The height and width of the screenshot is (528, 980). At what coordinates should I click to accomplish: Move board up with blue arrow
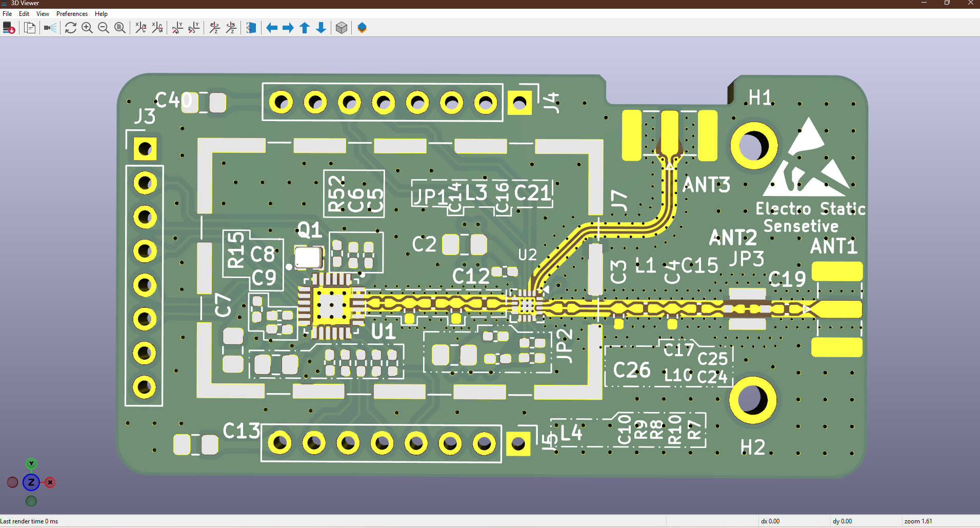[305, 28]
